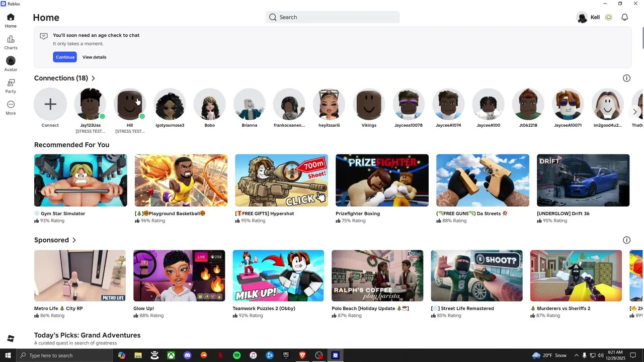
Task: Click the Robux coin icon
Action: [x=608, y=17]
